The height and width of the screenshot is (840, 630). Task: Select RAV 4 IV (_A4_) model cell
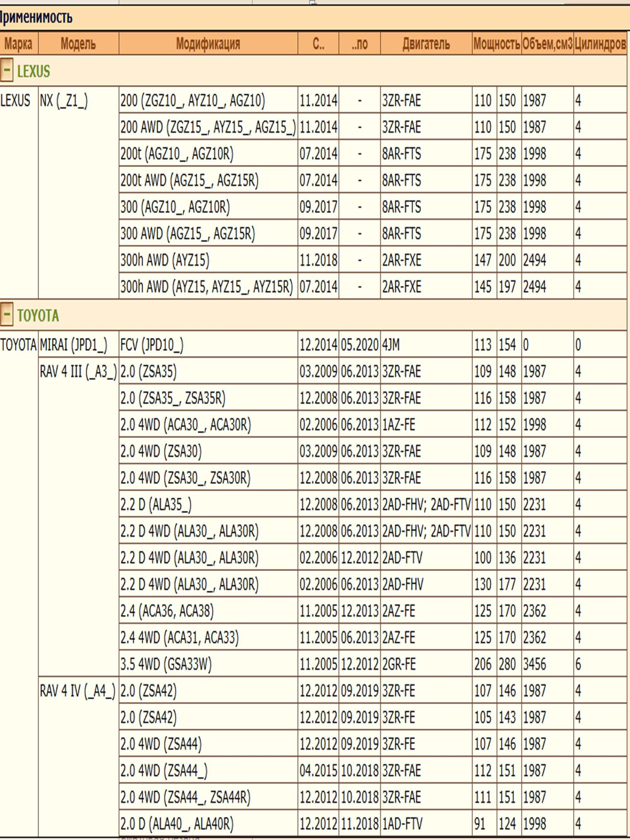(77, 691)
